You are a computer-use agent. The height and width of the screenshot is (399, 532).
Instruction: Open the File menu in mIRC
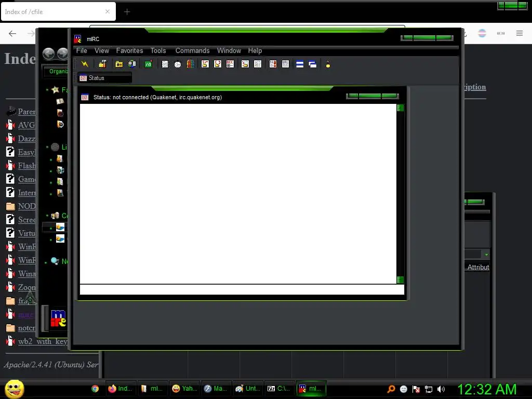82,50
